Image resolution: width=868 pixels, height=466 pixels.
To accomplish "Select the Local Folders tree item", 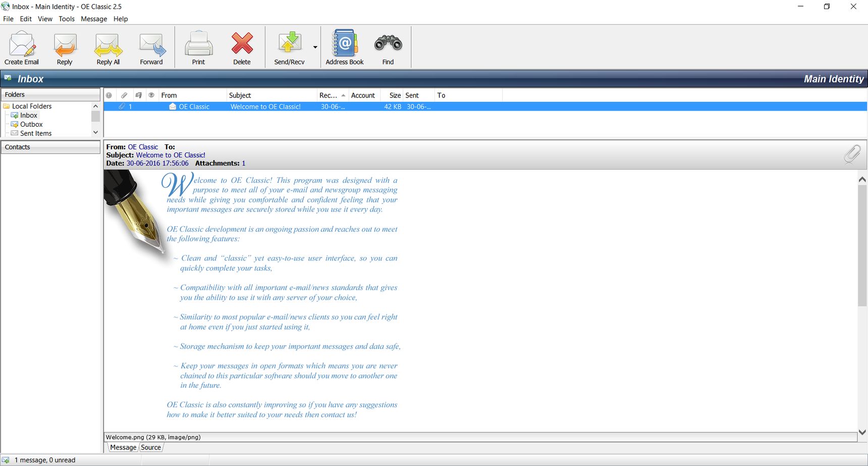I will (x=32, y=106).
